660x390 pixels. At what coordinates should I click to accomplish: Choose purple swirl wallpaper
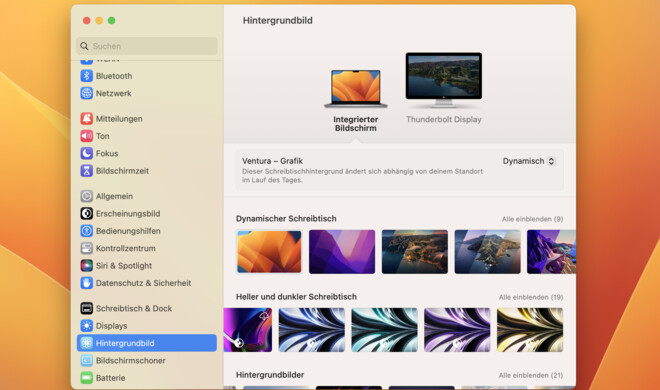(x=457, y=330)
